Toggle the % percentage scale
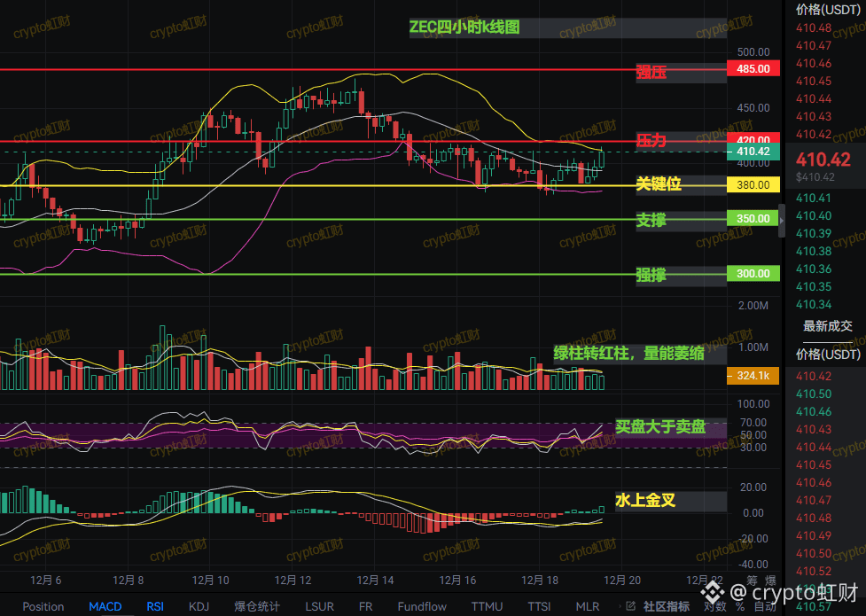866x616 pixels. [x=740, y=606]
